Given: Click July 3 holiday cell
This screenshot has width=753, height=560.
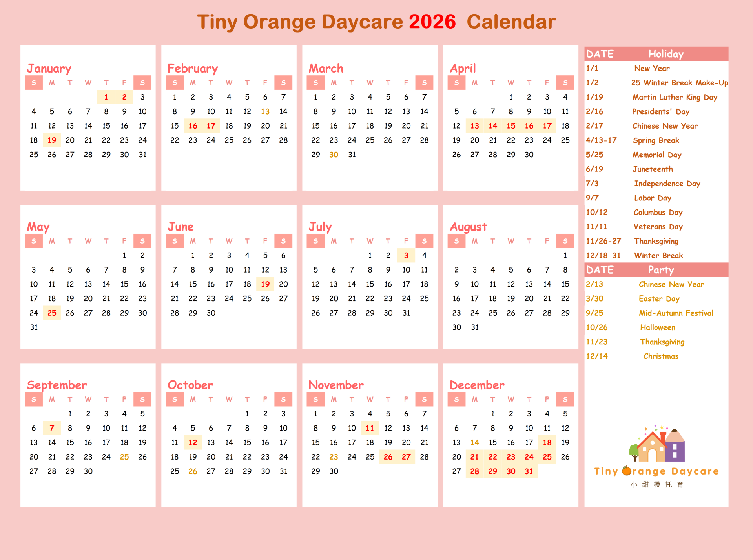Looking at the screenshot, I should pos(406,256).
